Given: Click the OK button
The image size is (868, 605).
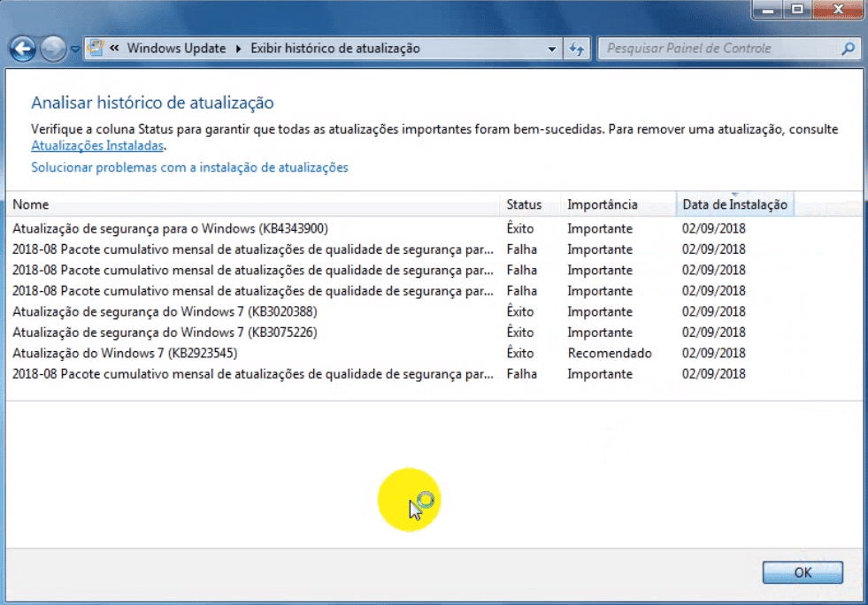Looking at the screenshot, I should [x=803, y=572].
